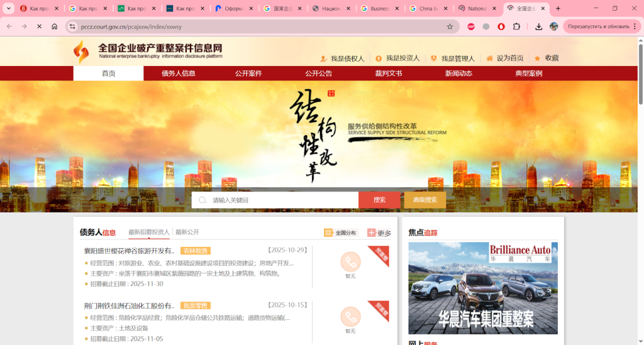The width and height of the screenshot is (644, 345).
Task: Click the browser Home button
Action: [55, 26]
